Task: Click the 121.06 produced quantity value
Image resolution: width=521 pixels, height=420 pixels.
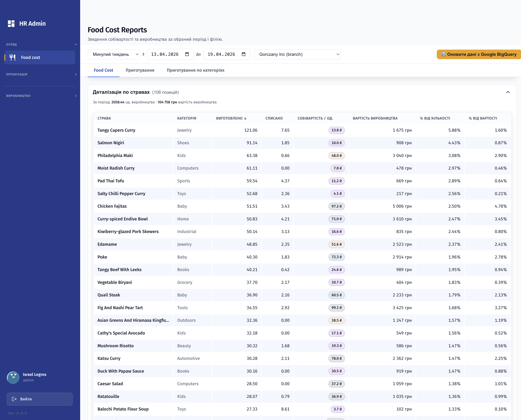Action: click(251, 130)
